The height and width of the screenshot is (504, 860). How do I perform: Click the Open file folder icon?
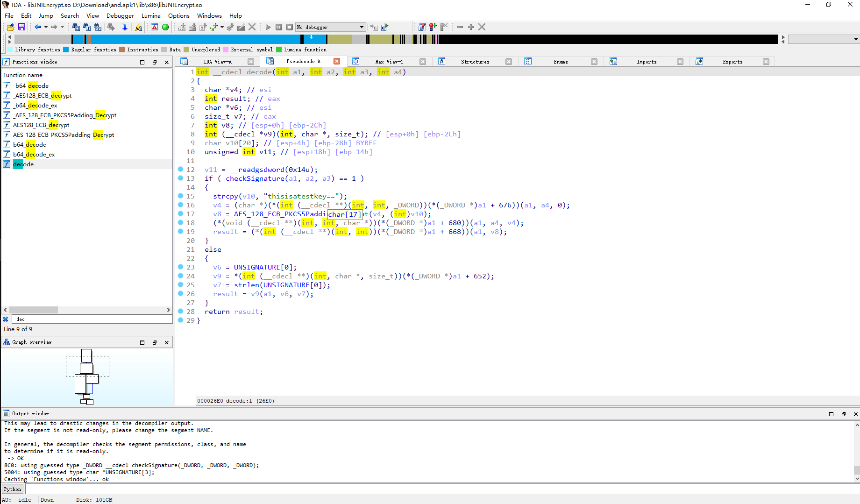pos(11,27)
